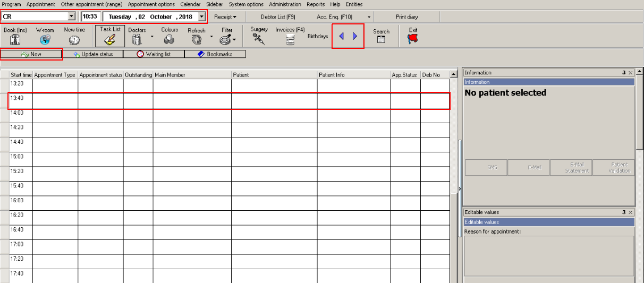The height and width of the screenshot is (283, 644).
Task: Open the Colours palette icon
Action: coord(170,40)
